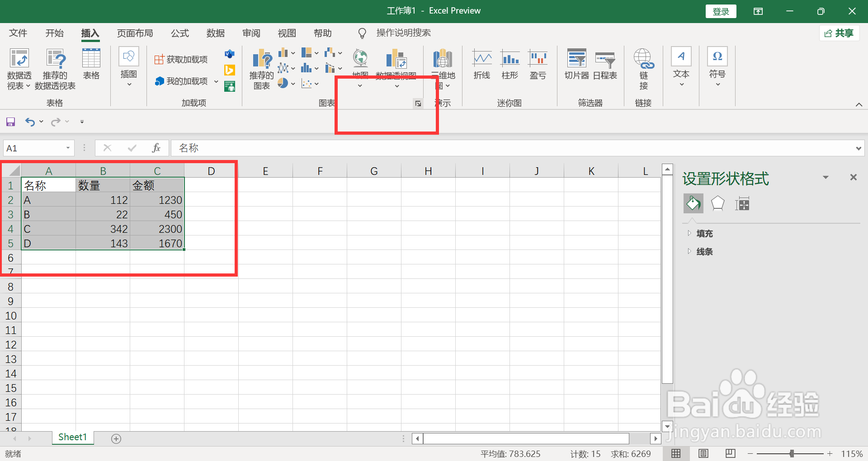Click the Bing Maps add-in icon

point(230,70)
